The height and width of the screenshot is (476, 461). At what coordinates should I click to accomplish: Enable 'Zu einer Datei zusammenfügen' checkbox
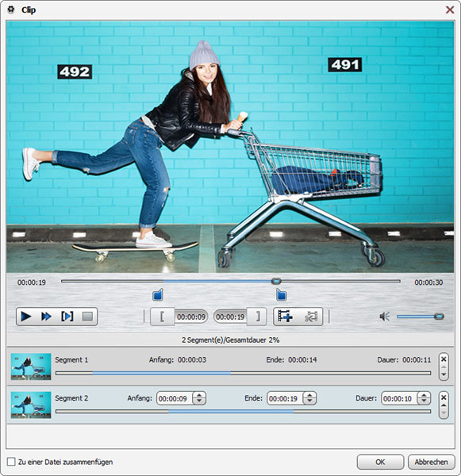click(x=11, y=462)
